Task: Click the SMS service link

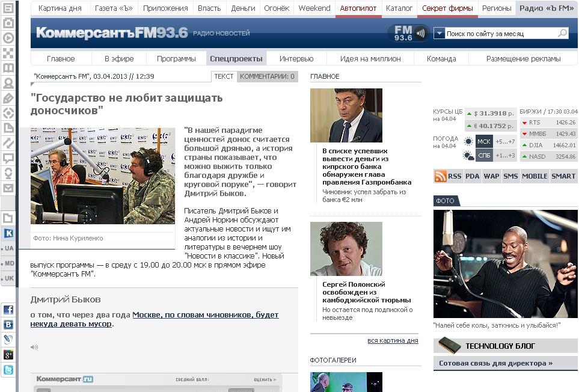Action: click(x=510, y=176)
